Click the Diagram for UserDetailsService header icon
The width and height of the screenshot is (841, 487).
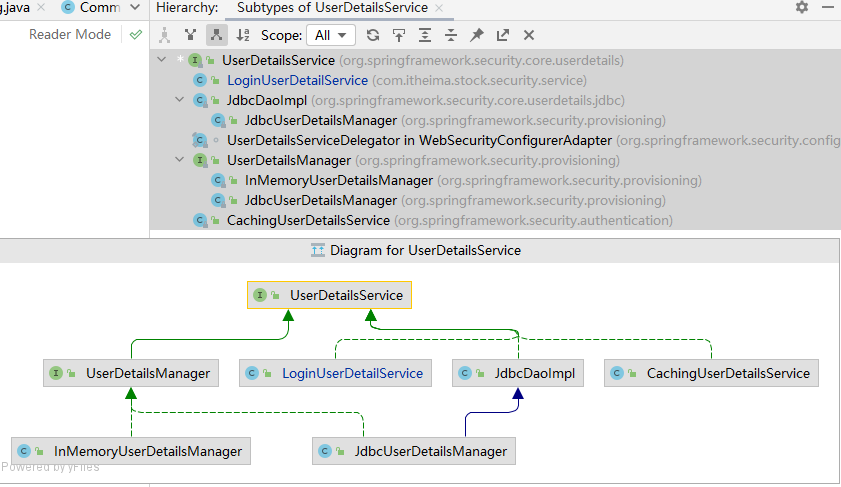tap(318, 250)
